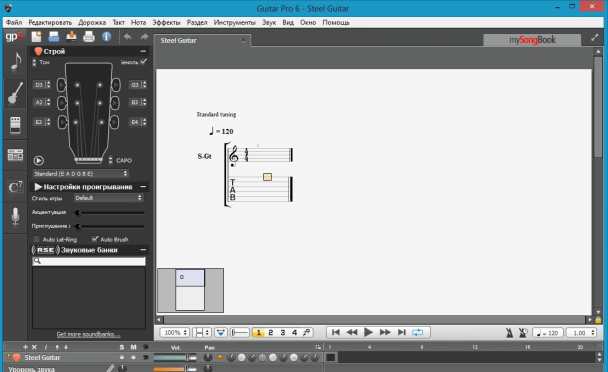Click the metronome icon in playback bar
Image resolution: width=608 pixels, height=372 pixels.
509,332
